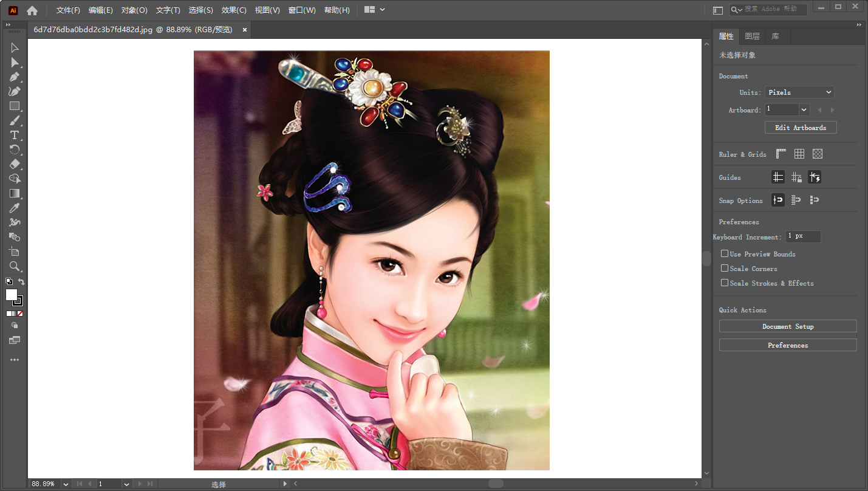Toggle the grid display icon
This screenshot has width=868, height=491.
(x=799, y=154)
